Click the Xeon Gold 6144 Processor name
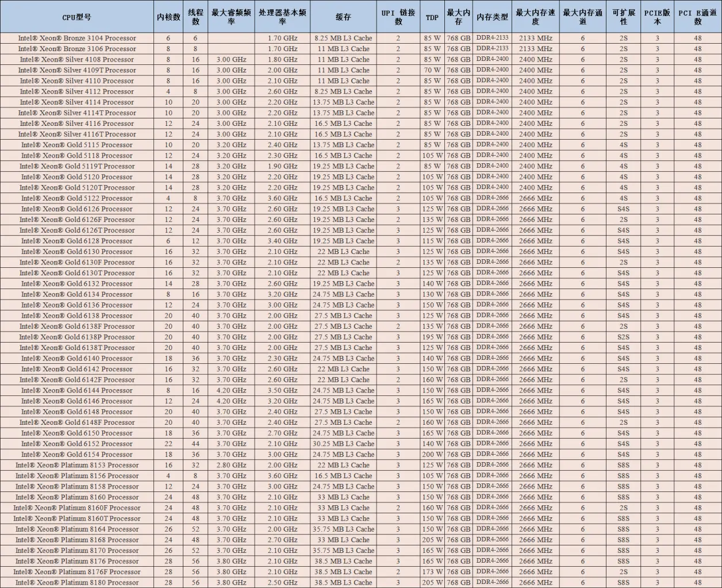The width and height of the screenshot is (722, 588). click(77, 391)
